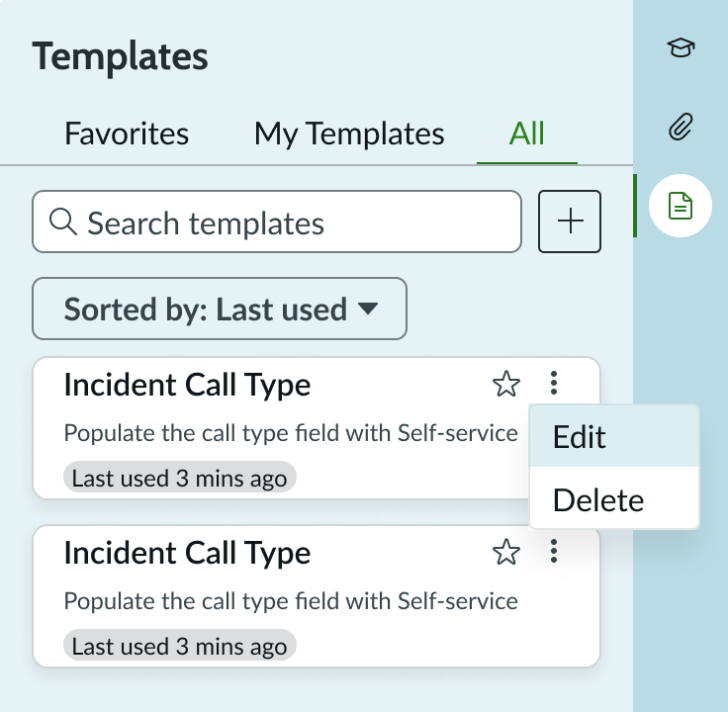This screenshot has width=728, height=712.
Task: Click first template's three-dot menu icon
Action: [554, 383]
